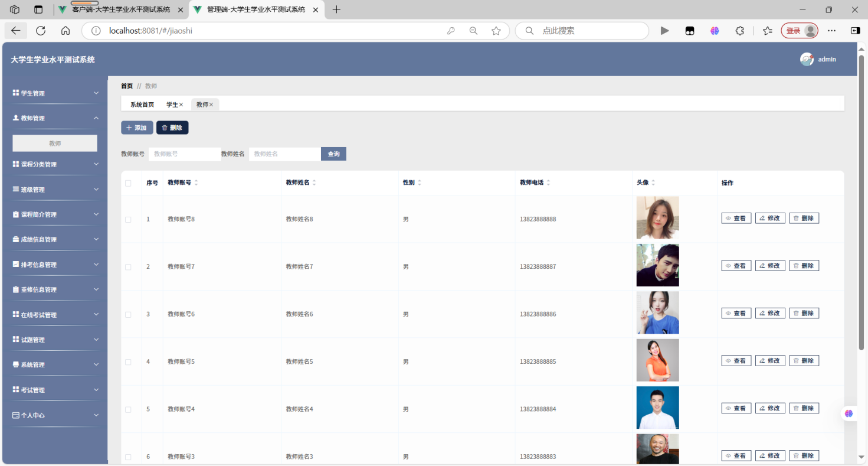This screenshot has width=868, height=466.
Task: Click the play triangle toolbar icon
Action: click(665, 31)
